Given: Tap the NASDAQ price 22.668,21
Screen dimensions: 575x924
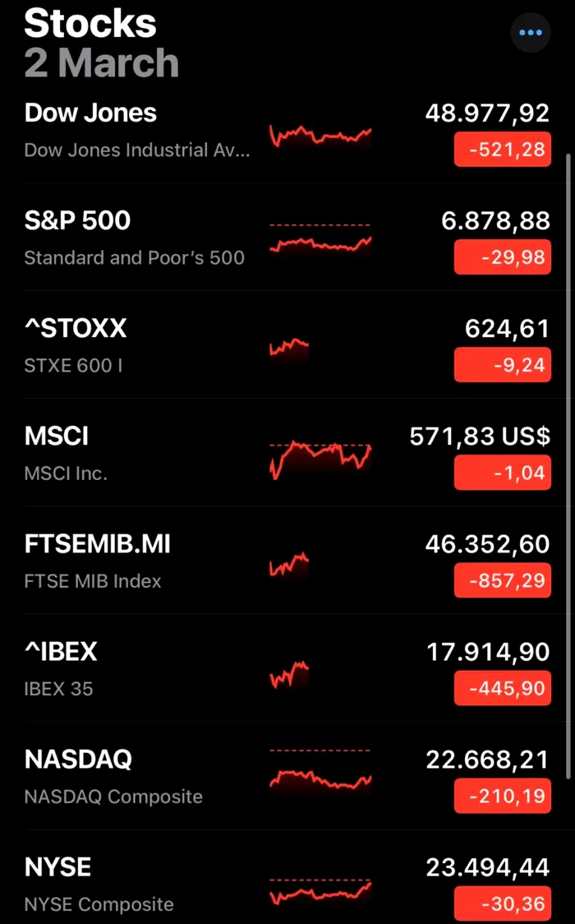Looking at the screenshot, I should [487, 760].
